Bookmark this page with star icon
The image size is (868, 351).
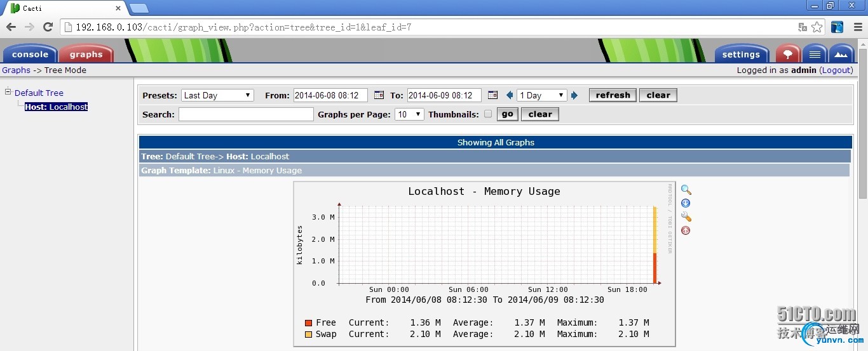817,27
